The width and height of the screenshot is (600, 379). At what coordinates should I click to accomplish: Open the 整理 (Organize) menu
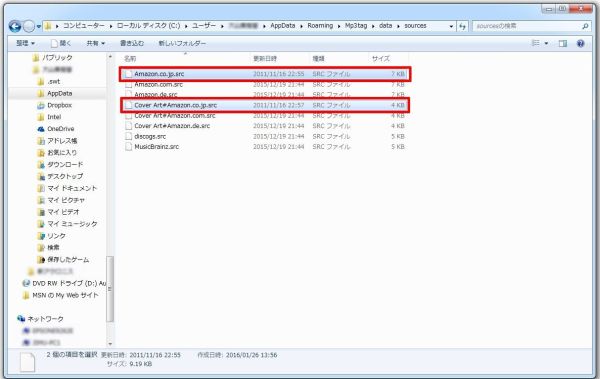point(25,43)
